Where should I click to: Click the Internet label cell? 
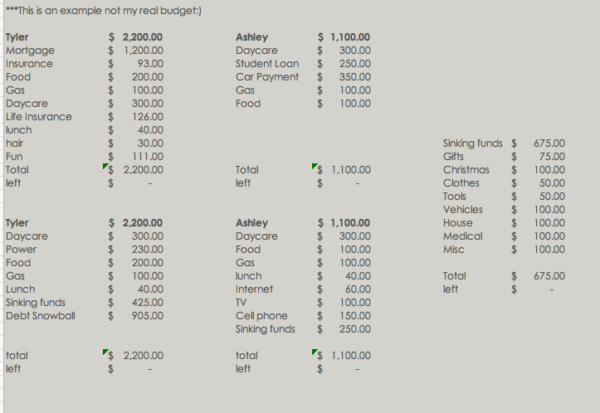coord(254,289)
